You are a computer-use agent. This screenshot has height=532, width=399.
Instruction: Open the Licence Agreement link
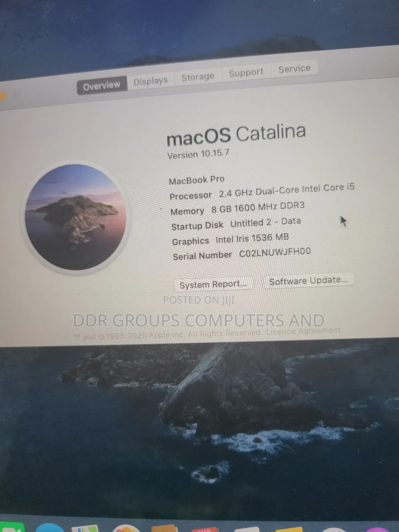303,331
